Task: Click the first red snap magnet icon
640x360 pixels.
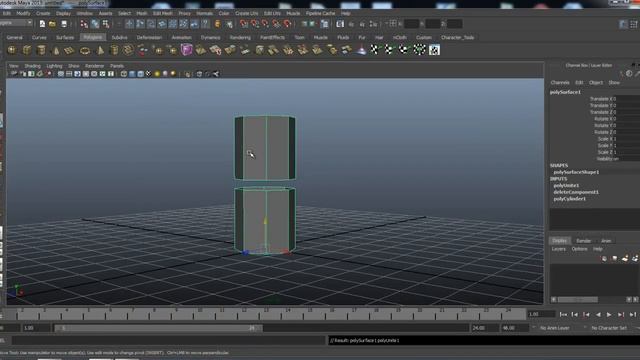Action: tap(244, 24)
